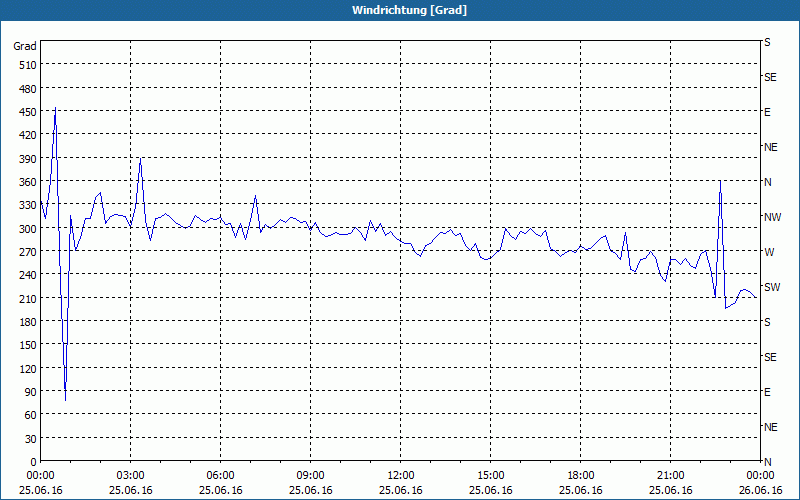The width and height of the screenshot is (800, 500).
Task: Select the 90 degree axis label
Action: 31,391
